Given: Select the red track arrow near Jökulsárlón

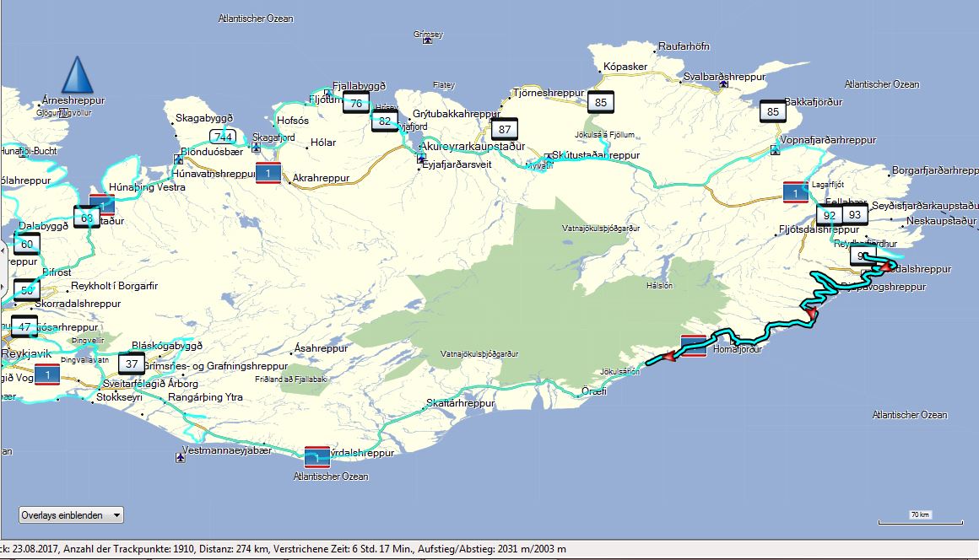Looking at the screenshot, I should tap(668, 358).
